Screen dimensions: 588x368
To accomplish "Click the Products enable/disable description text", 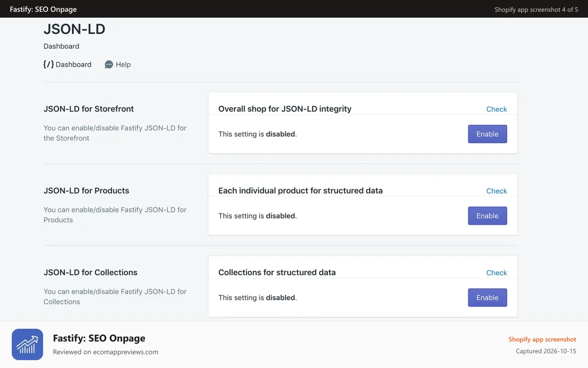I will coord(115,215).
